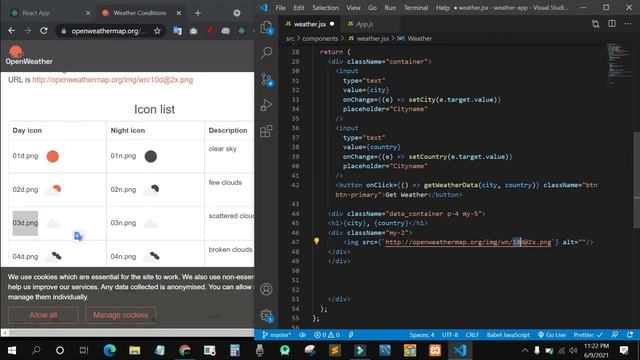Open the Edit menu
This screenshot has width=640, height=360.
(x=299, y=8)
